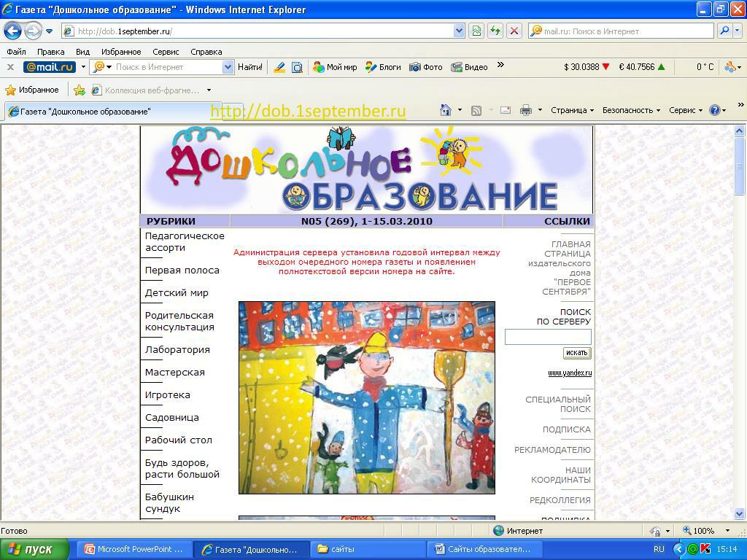Select the Газета Дошкольное образование tab
Viewport: 747px width, 560px height.
pos(113,112)
